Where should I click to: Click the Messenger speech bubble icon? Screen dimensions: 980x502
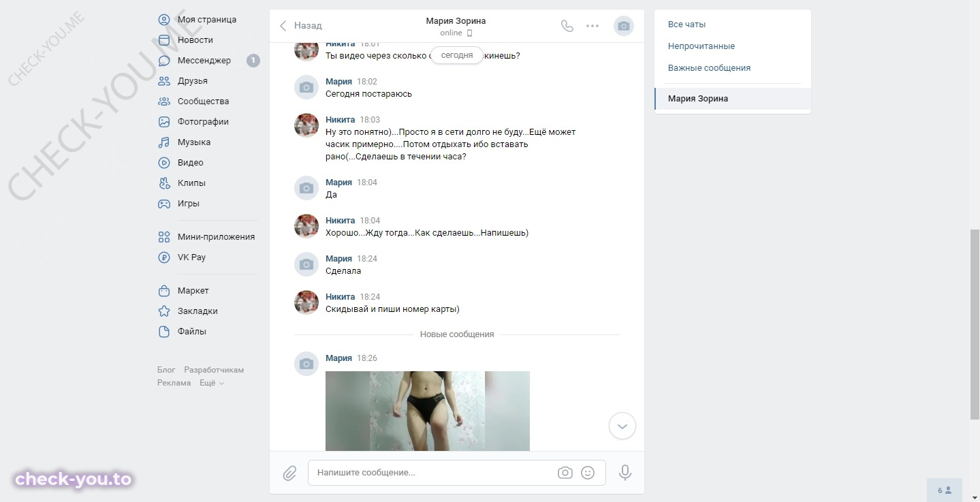(164, 61)
